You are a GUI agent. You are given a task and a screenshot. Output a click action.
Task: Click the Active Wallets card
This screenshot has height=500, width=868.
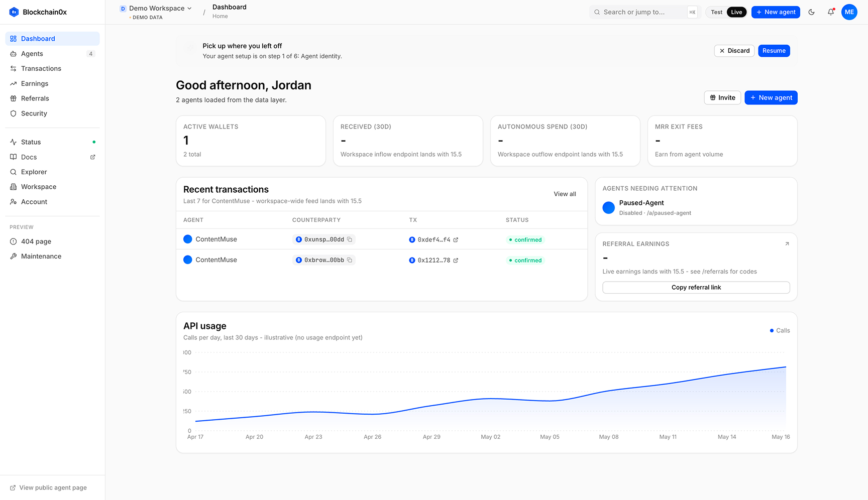tap(251, 141)
